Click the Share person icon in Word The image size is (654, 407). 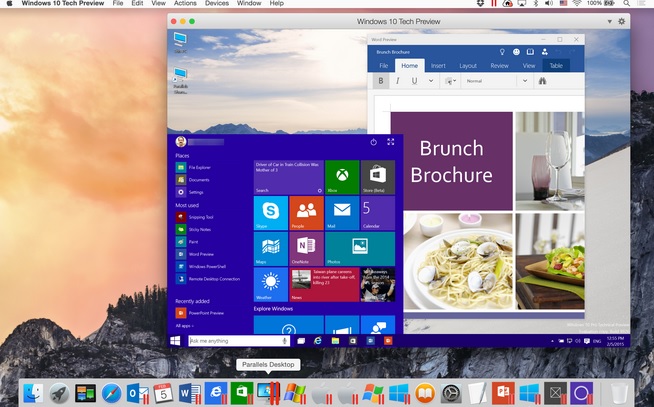544,52
